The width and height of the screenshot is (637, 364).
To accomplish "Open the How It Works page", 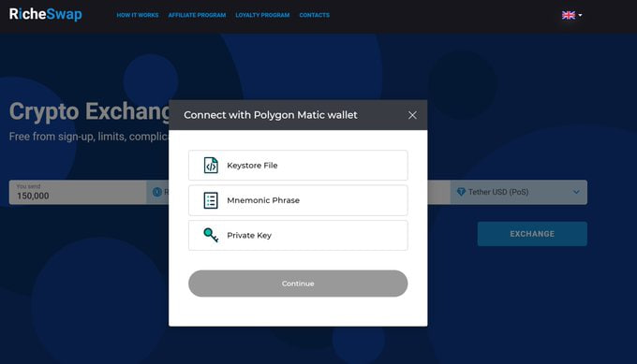I will coord(138,15).
